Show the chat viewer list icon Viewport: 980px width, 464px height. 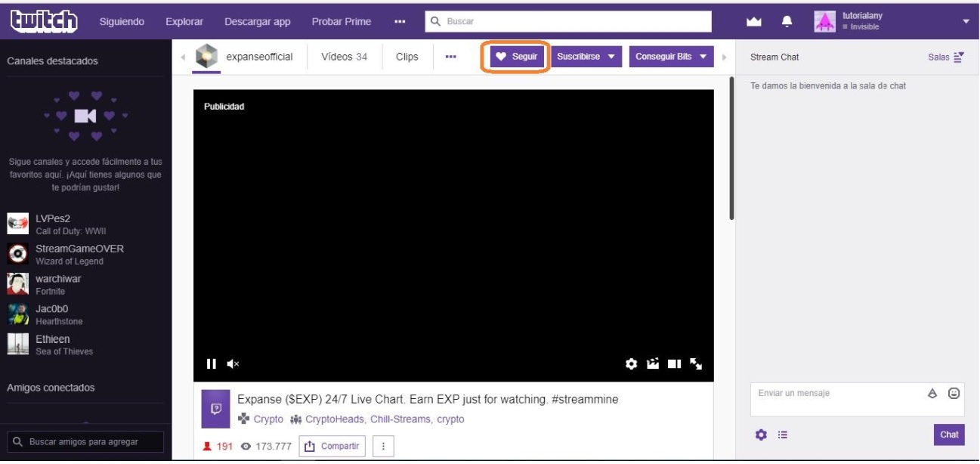pos(783,435)
